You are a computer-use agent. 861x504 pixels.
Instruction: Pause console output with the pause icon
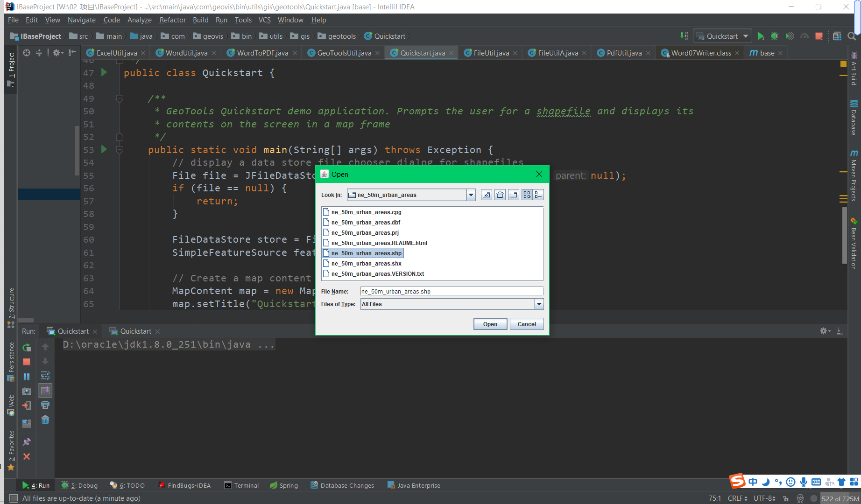click(x=27, y=376)
